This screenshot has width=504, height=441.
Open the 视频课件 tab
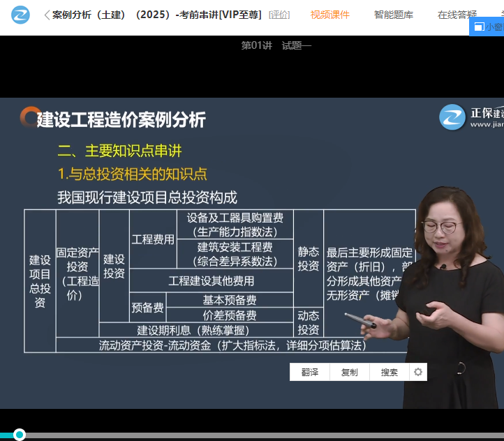pyautogui.click(x=330, y=15)
